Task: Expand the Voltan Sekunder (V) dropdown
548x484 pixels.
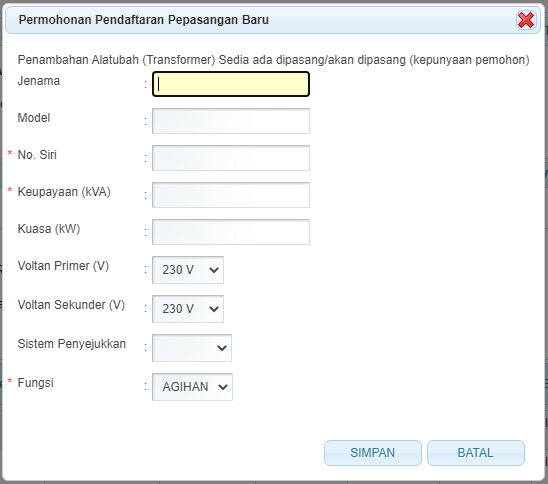Action: (188, 309)
